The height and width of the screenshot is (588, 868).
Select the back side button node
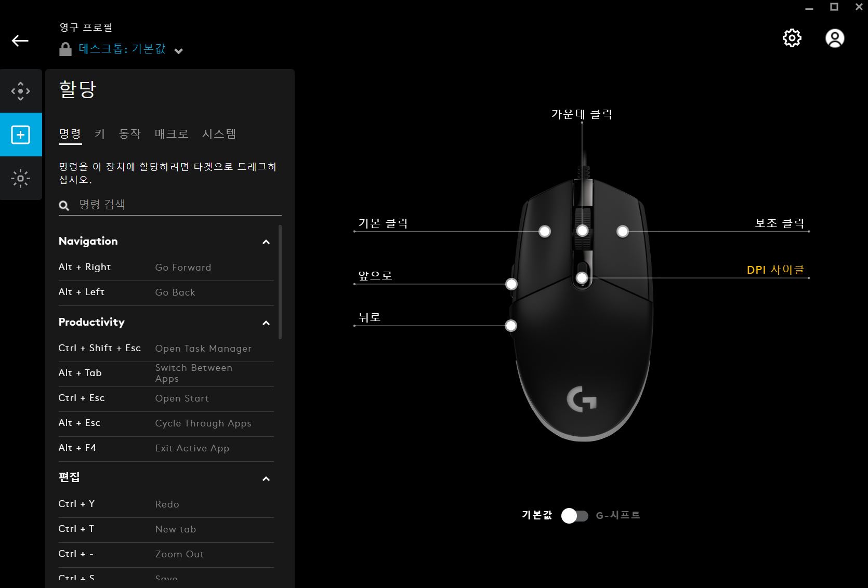click(511, 326)
